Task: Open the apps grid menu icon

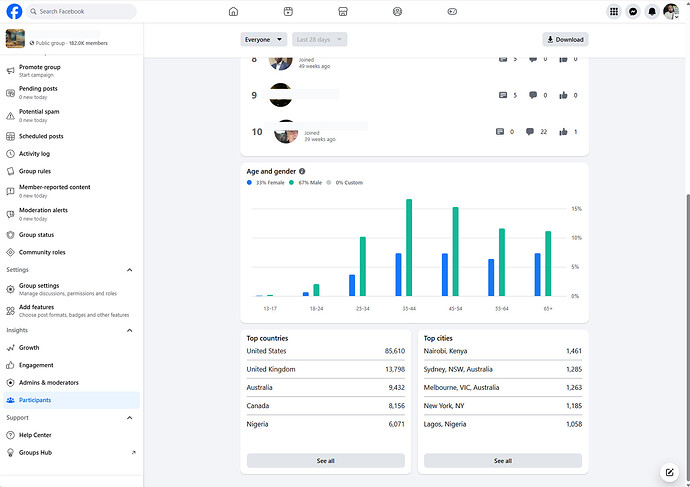Action: pos(614,12)
